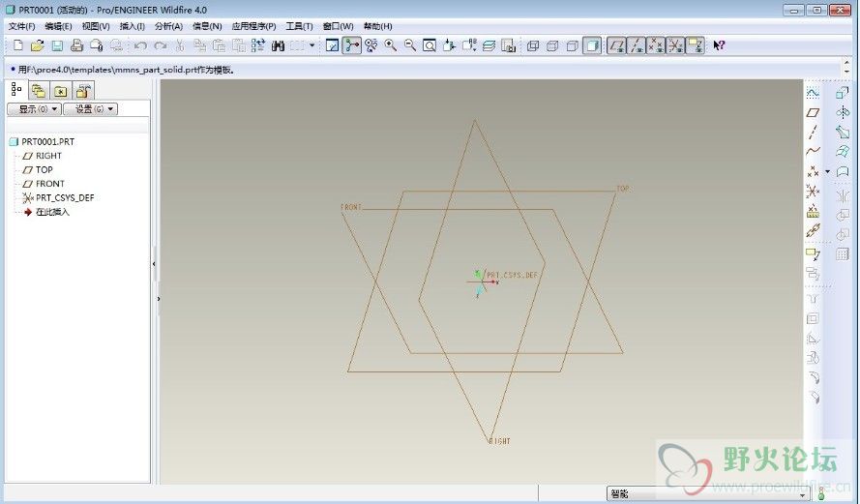Open the 智能 selection filter dropdown

[x=707, y=493]
